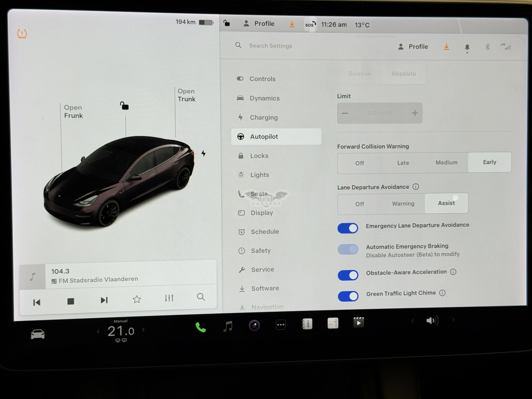
Task: Open the phone app
Action: point(201,327)
